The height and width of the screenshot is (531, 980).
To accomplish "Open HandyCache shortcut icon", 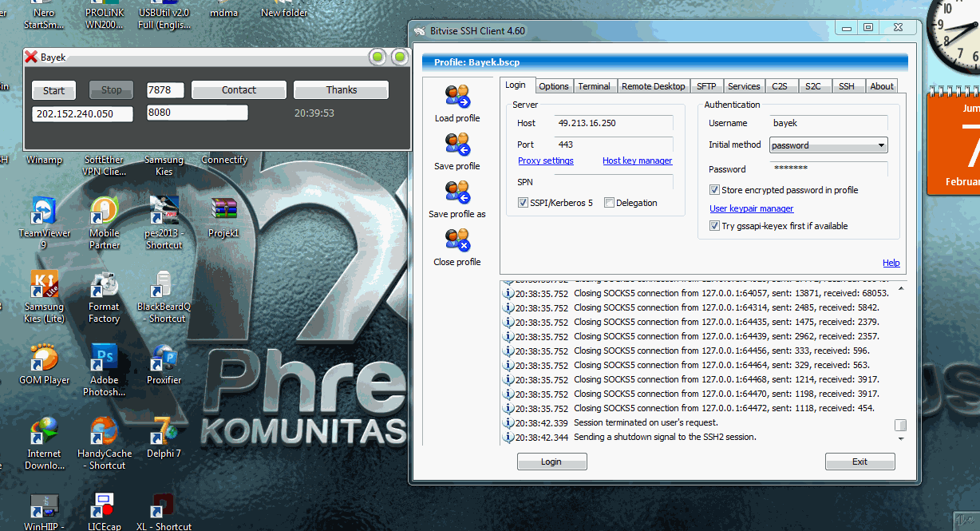I will pos(104,431).
